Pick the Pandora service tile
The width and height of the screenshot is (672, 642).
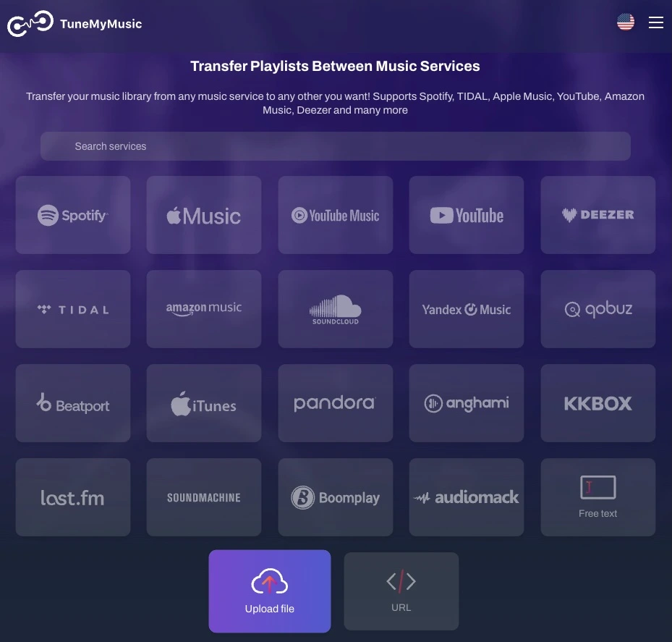point(336,403)
